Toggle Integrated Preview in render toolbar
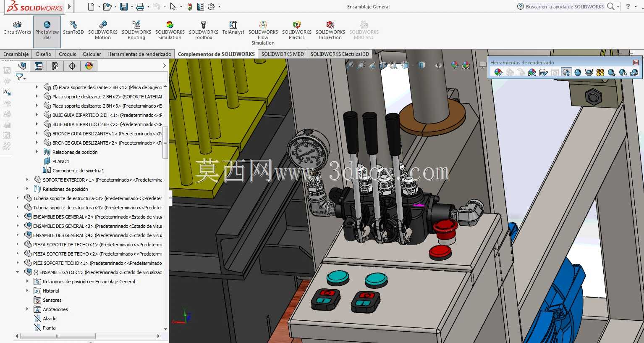This screenshot has height=343, width=644. (x=566, y=72)
